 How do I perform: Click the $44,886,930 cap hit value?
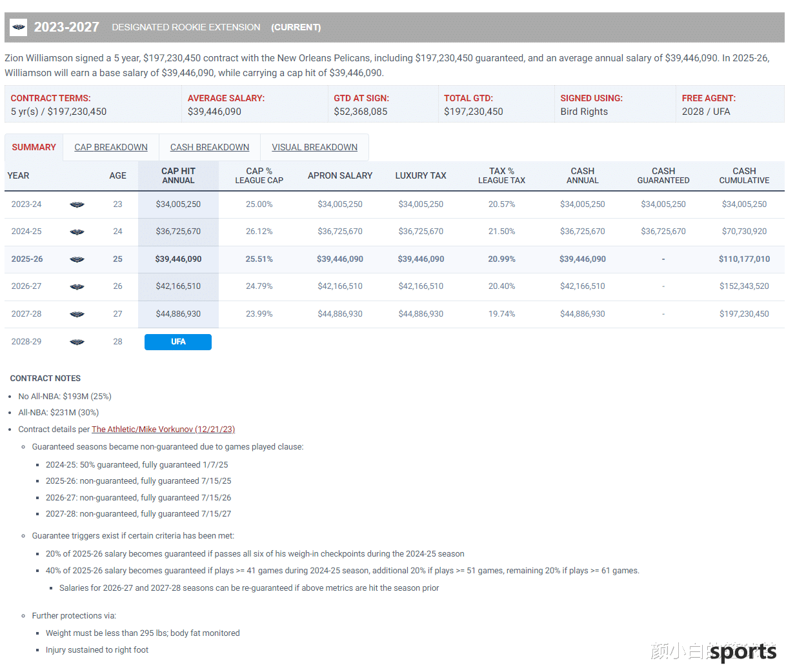tap(178, 314)
